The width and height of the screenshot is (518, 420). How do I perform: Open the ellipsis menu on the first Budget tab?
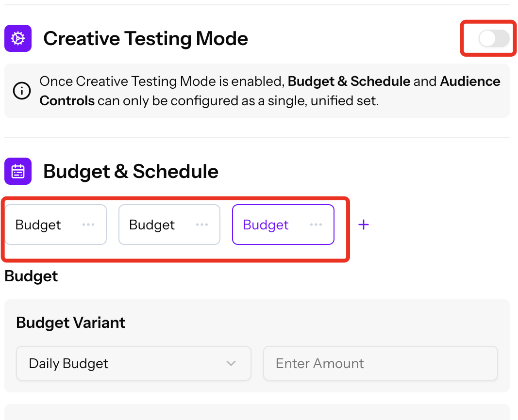[88, 224]
